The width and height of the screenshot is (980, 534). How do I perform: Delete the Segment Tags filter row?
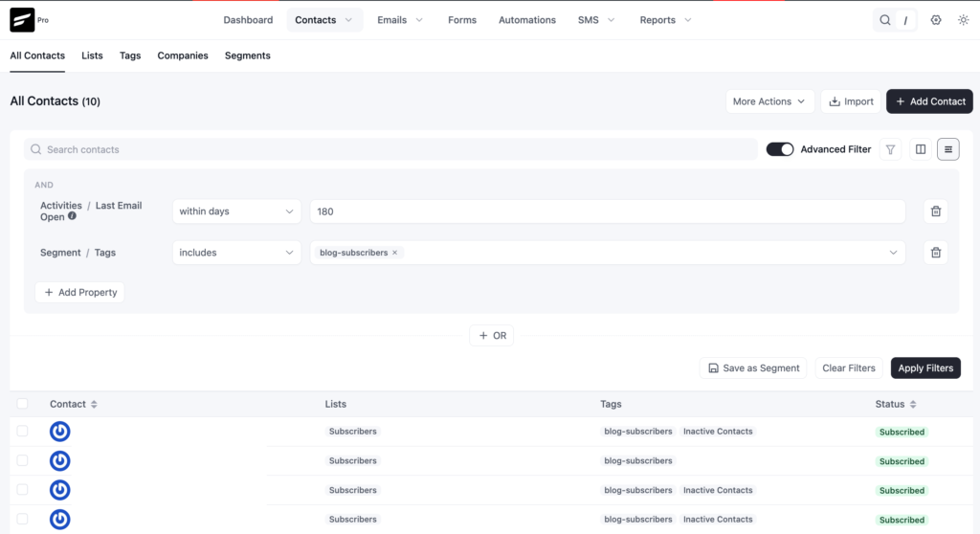[936, 253]
